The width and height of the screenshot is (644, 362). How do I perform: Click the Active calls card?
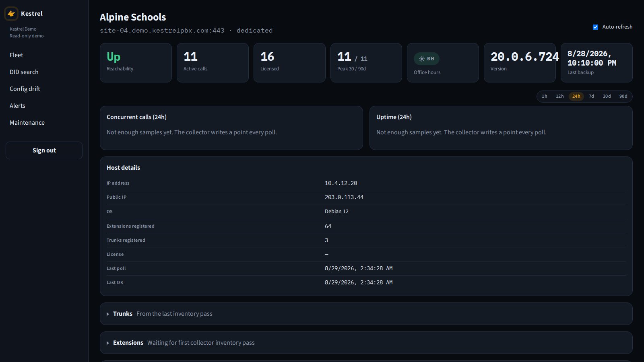click(213, 63)
